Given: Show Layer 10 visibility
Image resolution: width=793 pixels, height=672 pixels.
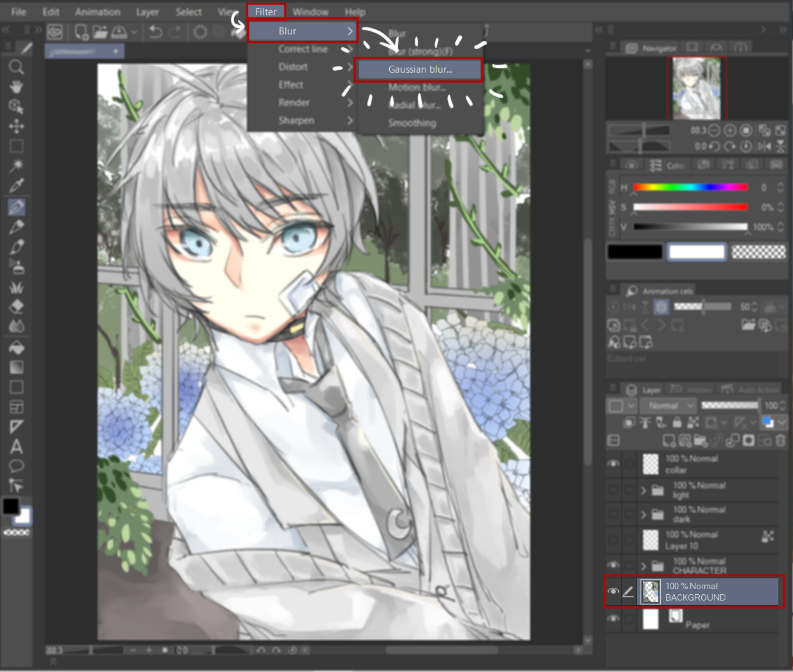Looking at the screenshot, I should [x=613, y=539].
